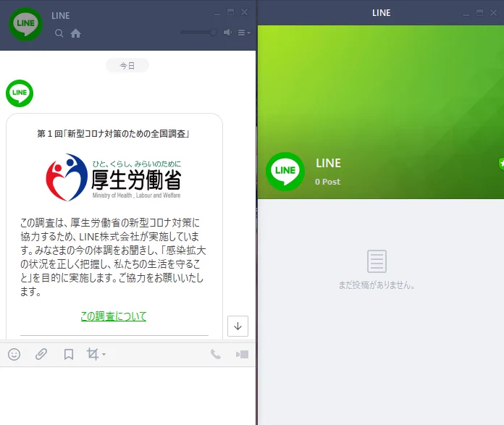Open the emoji sticker picker
Screen dimensions: 504x425
coord(14,354)
